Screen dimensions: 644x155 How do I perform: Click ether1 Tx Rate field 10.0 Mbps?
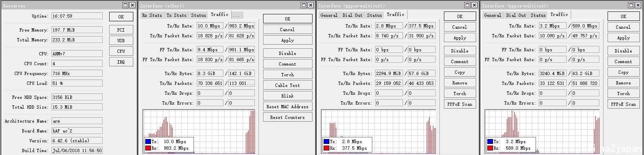[x=210, y=26]
